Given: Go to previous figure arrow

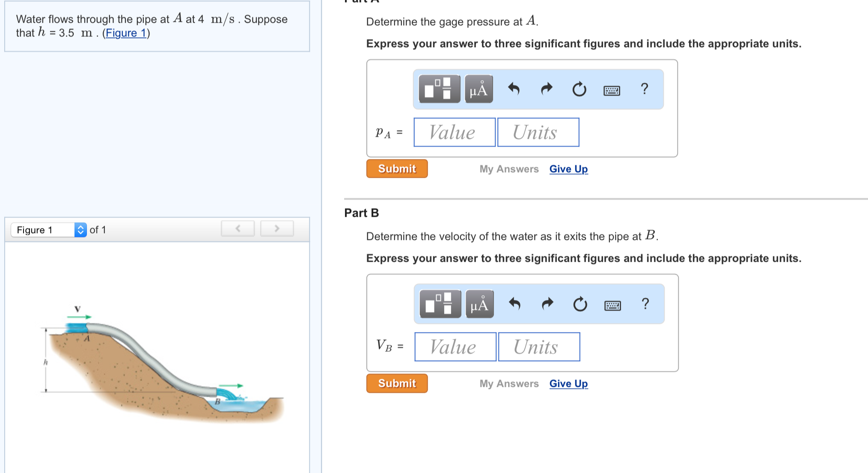Looking at the screenshot, I should pyautogui.click(x=238, y=228).
